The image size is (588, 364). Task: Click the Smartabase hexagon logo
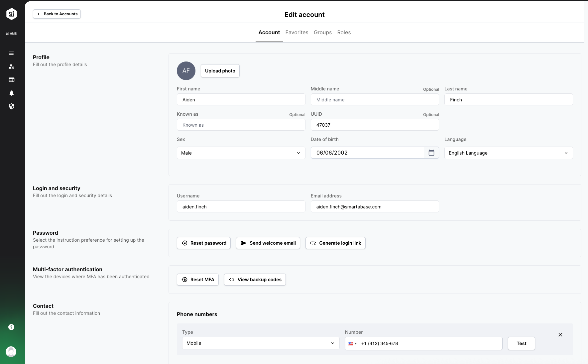pos(12,14)
